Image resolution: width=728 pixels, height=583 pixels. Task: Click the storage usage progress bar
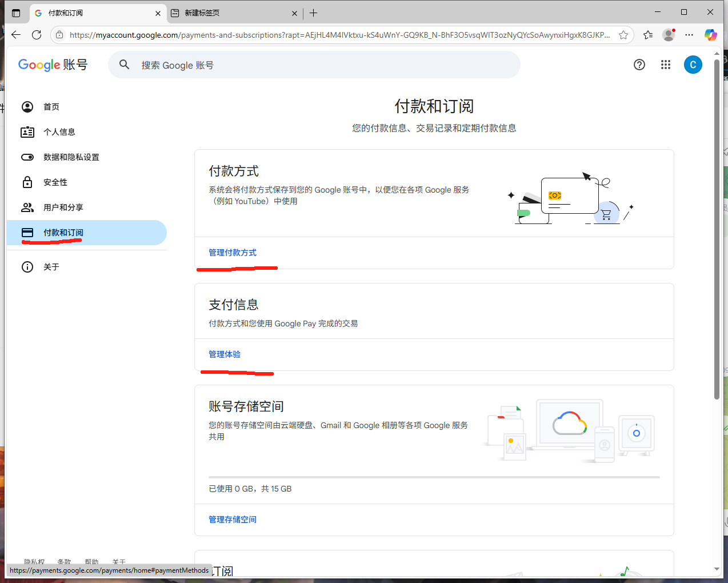434,477
